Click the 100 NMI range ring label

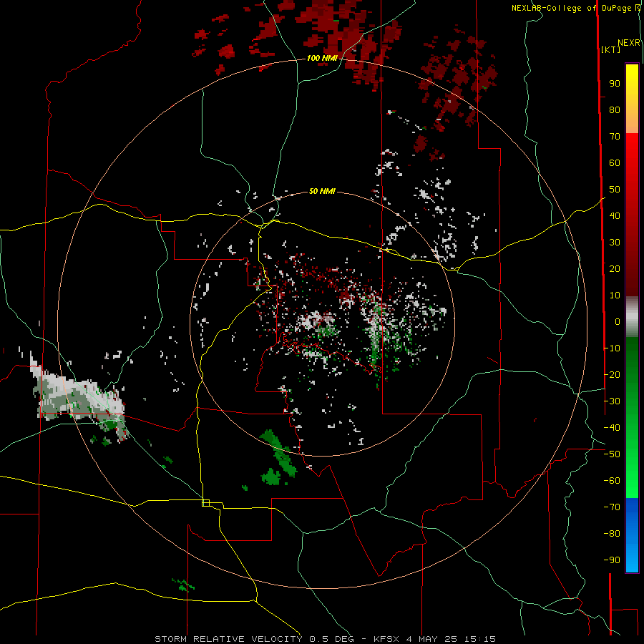click(322, 59)
